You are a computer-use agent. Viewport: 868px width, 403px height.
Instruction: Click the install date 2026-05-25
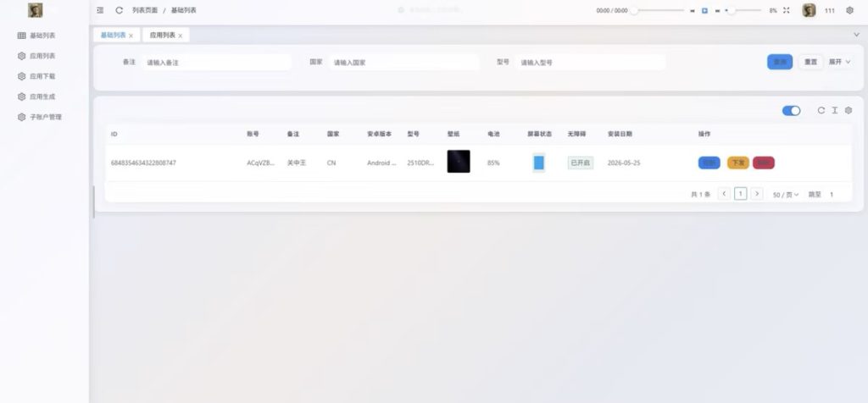(x=624, y=163)
